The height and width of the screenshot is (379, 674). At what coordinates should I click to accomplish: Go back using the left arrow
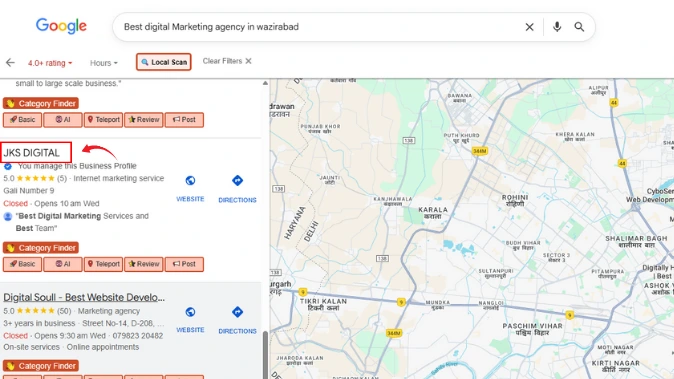pos(10,63)
